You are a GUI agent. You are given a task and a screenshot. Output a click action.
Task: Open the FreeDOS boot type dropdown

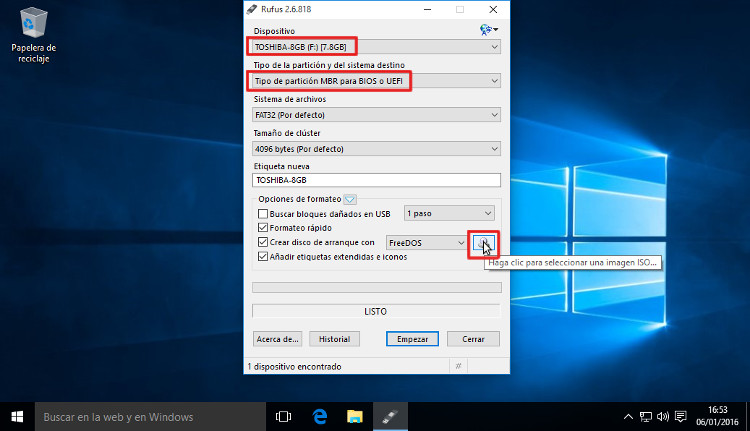426,243
